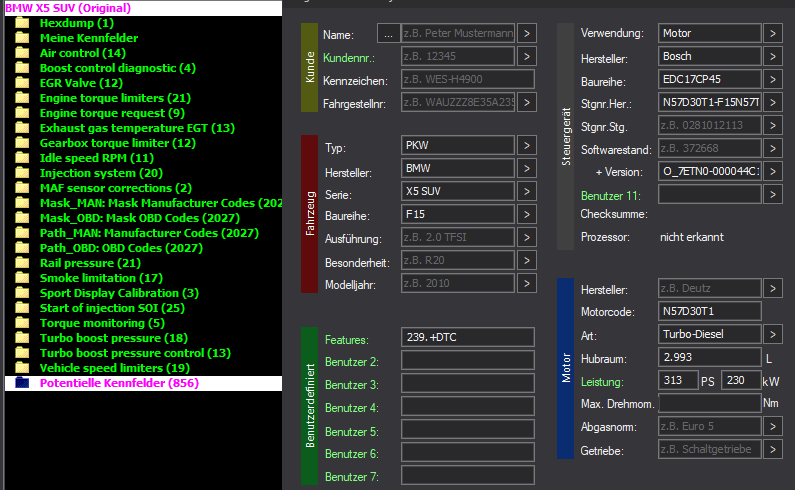Select Path_OBD: OBD Codes folder

click(x=121, y=248)
